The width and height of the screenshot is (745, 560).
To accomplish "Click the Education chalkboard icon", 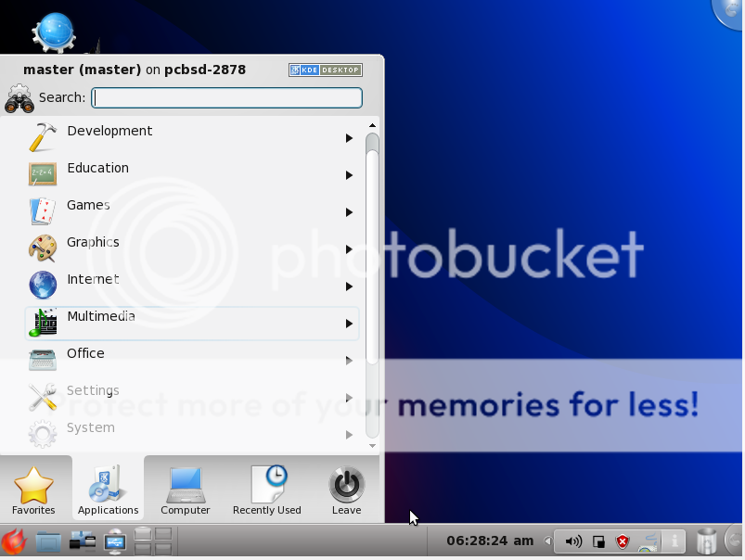I will tap(43, 174).
